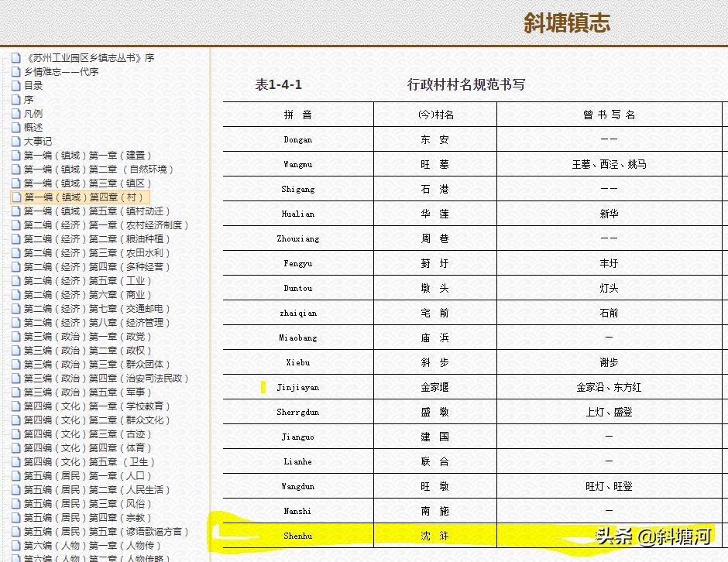This screenshot has width=728, height=562.
Task: Click the document icon beside 大事记
Action: point(16,141)
